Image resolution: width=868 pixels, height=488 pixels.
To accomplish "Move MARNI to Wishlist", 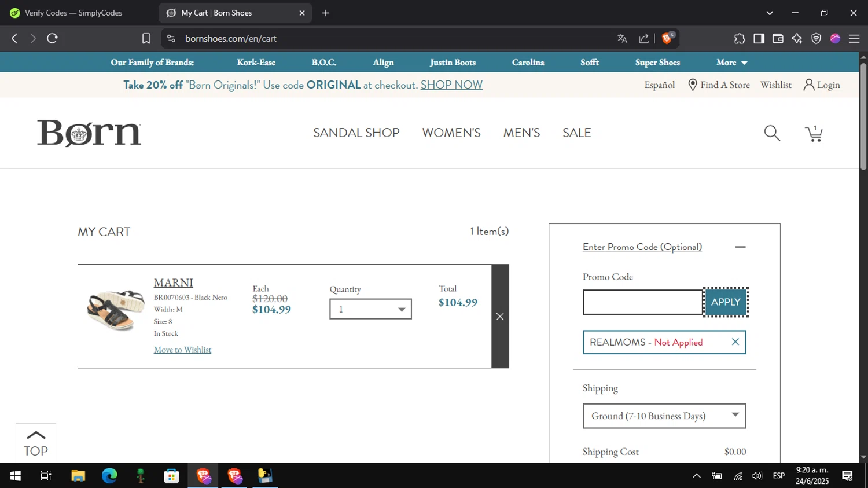I will coord(182,350).
